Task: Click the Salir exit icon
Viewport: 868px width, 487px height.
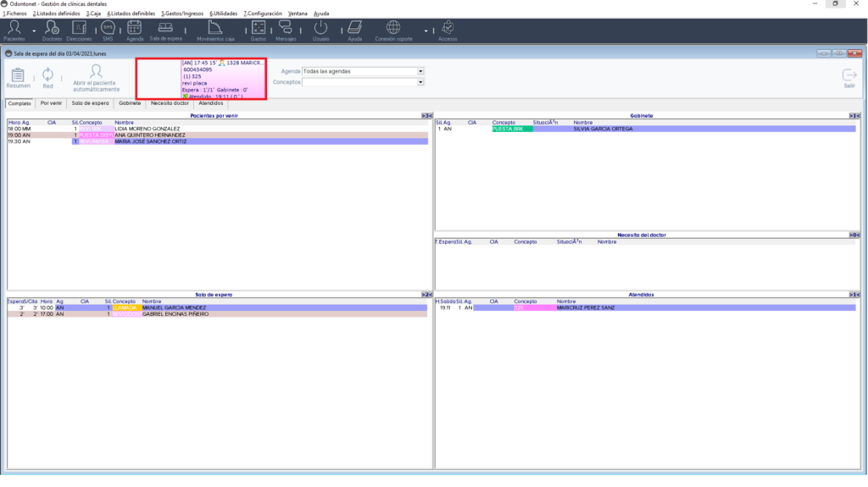Action: pos(849,78)
